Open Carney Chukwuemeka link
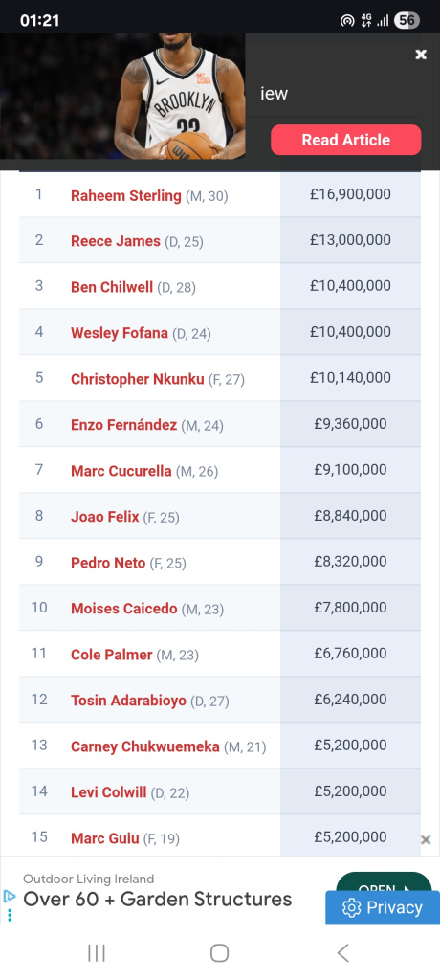Viewport: 440px width, 980px height. click(145, 746)
